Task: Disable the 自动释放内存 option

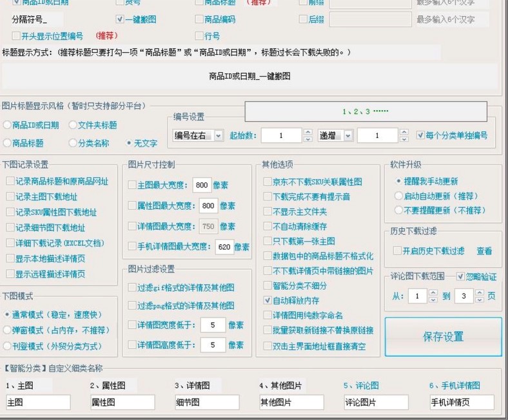Action: click(x=268, y=301)
